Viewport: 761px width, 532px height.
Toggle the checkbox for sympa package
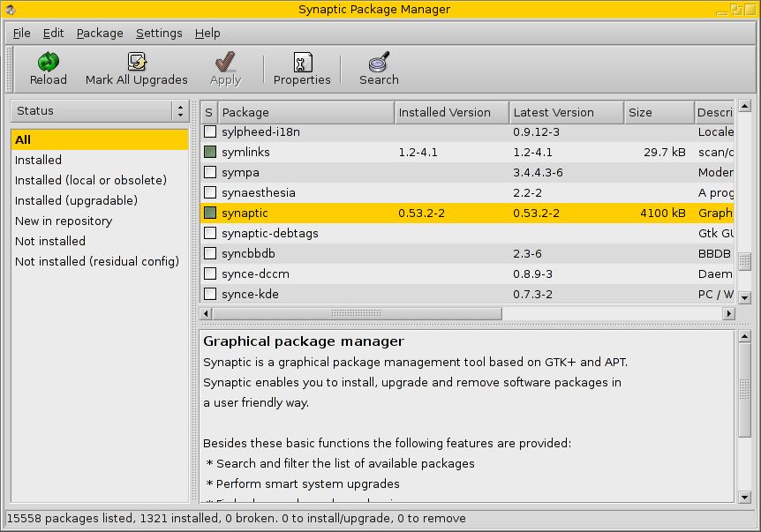208,172
